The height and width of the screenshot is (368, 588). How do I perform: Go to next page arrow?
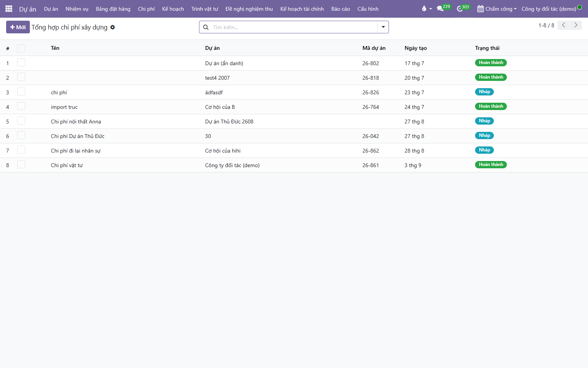[x=576, y=25]
